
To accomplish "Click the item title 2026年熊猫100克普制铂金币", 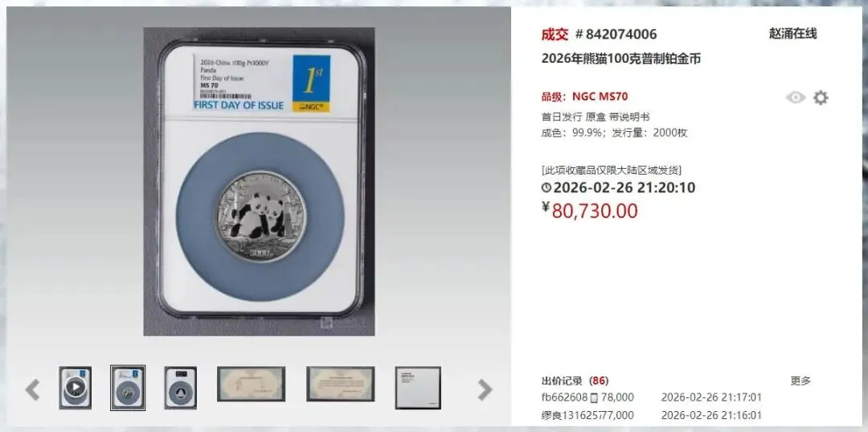I will point(621,59).
